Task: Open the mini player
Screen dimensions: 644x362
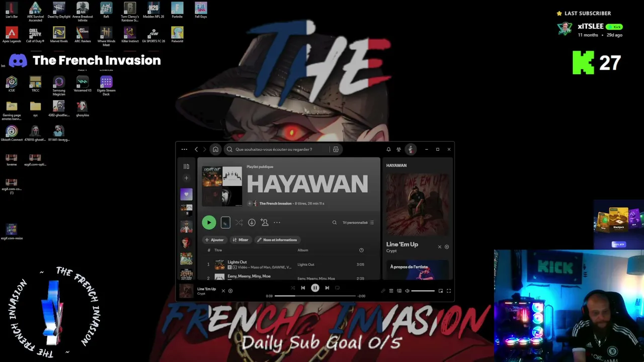Action: click(x=441, y=291)
